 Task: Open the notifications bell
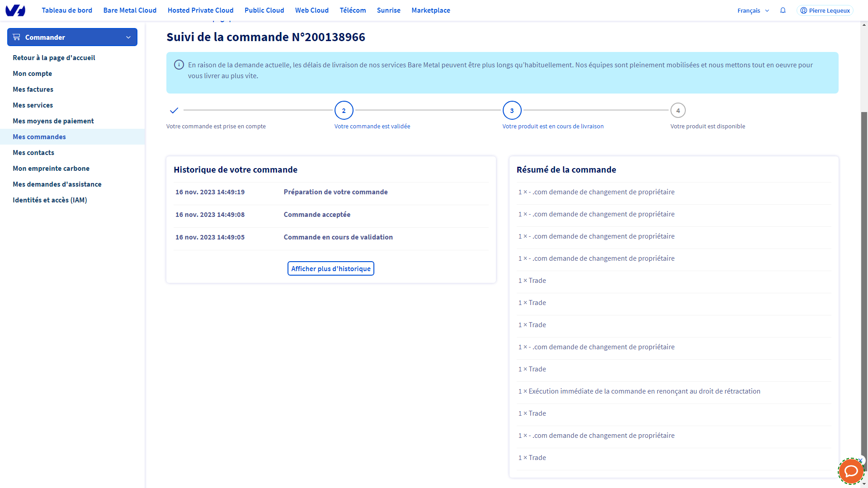pos(783,10)
